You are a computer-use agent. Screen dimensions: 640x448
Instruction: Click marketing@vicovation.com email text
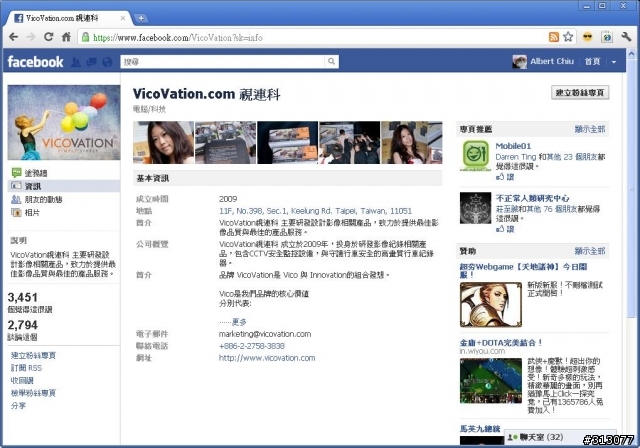click(265, 334)
